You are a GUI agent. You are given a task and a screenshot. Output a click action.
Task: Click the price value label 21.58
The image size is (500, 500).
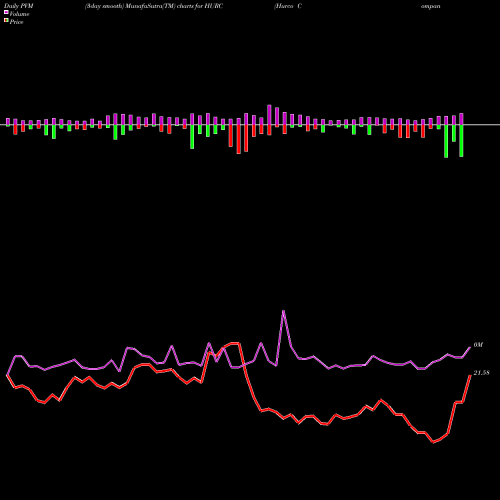pos(481,373)
